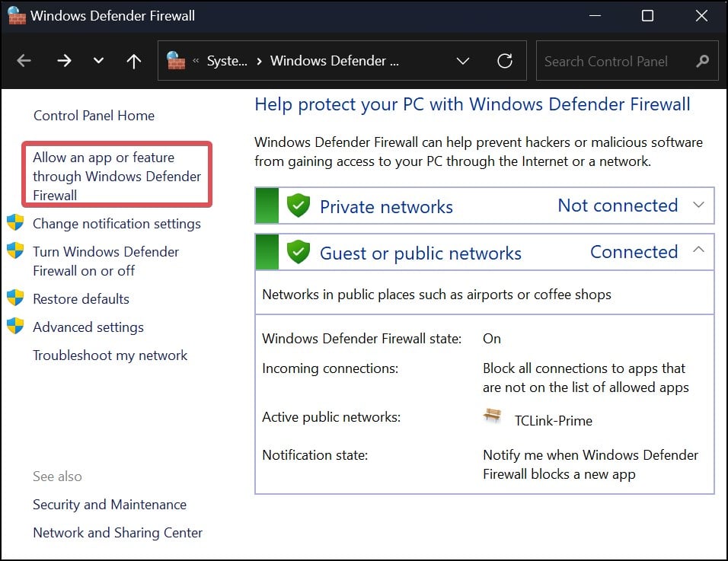
Task: Click 'Help protect your PC' heading
Action: click(473, 104)
